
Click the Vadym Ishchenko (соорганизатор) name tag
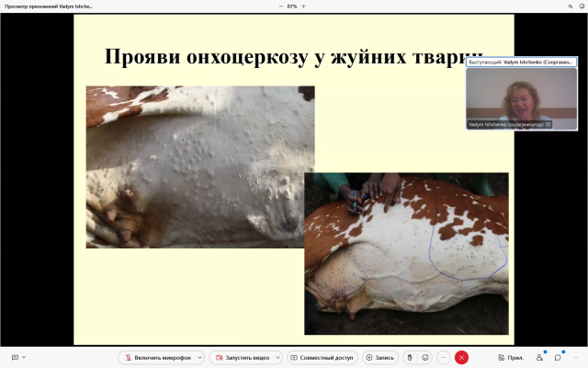point(509,124)
